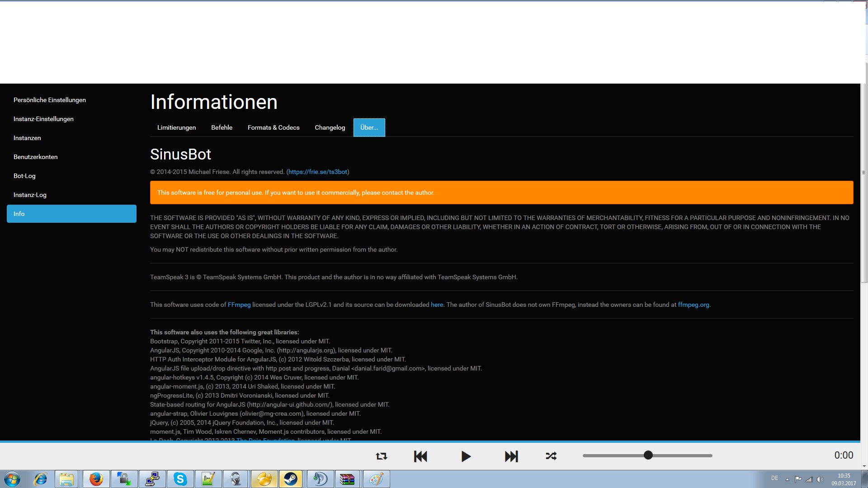
Task: Click the angular-hotkeys v1.4.5 license line
Action: 254,377
